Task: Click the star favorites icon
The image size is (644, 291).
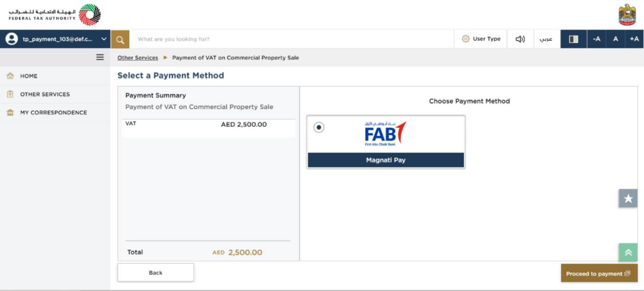Action: [628, 198]
